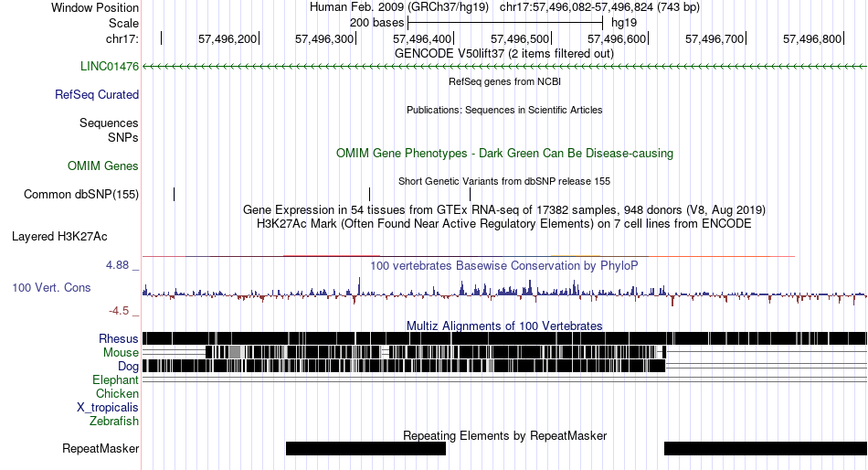
Task: Click the left RepeatMasker repeat block
Action: [x=365, y=448]
